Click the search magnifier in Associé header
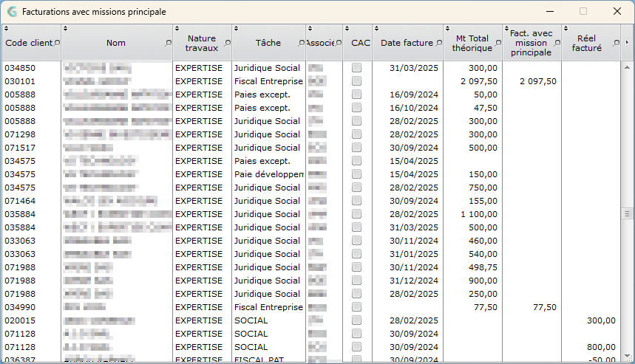 coord(339,43)
